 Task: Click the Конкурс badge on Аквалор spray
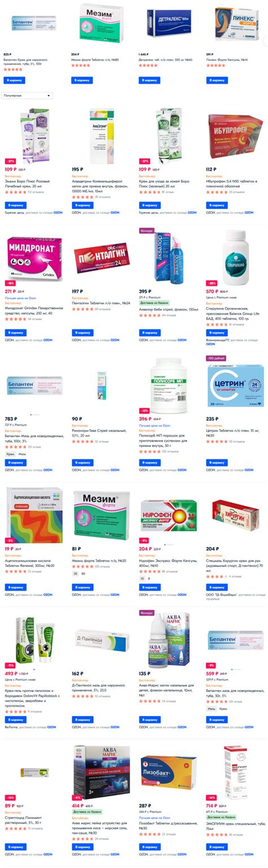(x=146, y=230)
